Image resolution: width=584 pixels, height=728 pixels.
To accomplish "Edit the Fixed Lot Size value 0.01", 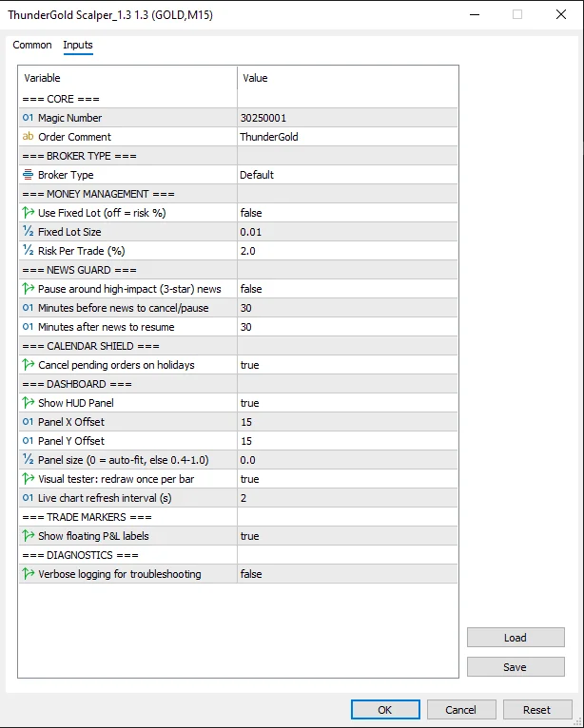I will (347, 232).
